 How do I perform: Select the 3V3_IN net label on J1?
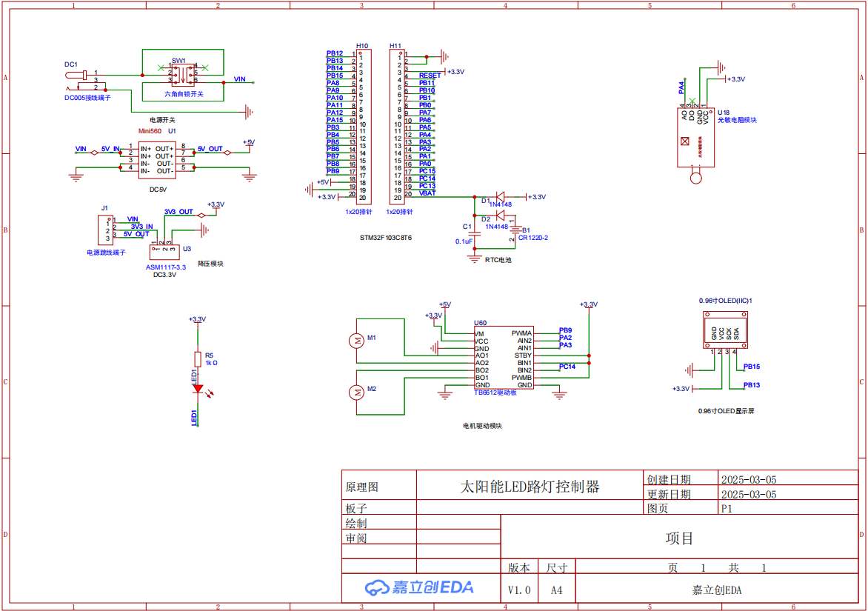click(141, 227)
